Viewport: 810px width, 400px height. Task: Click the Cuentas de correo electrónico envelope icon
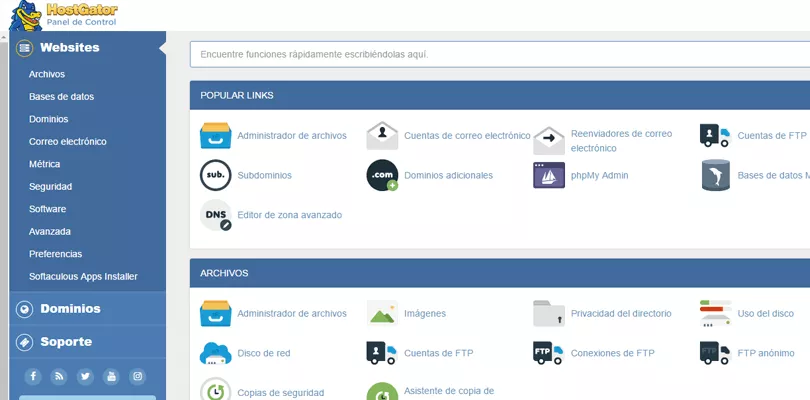pos(382,136)
